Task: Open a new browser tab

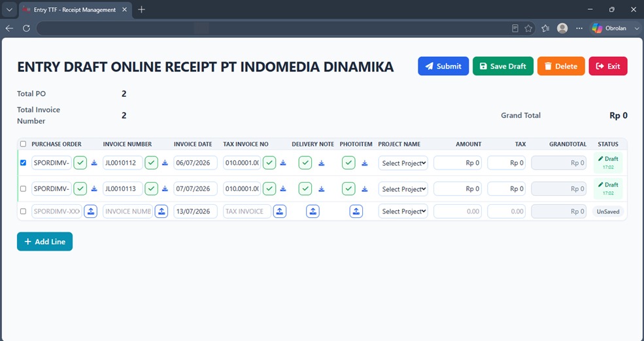Action: (x=142, y=9)
